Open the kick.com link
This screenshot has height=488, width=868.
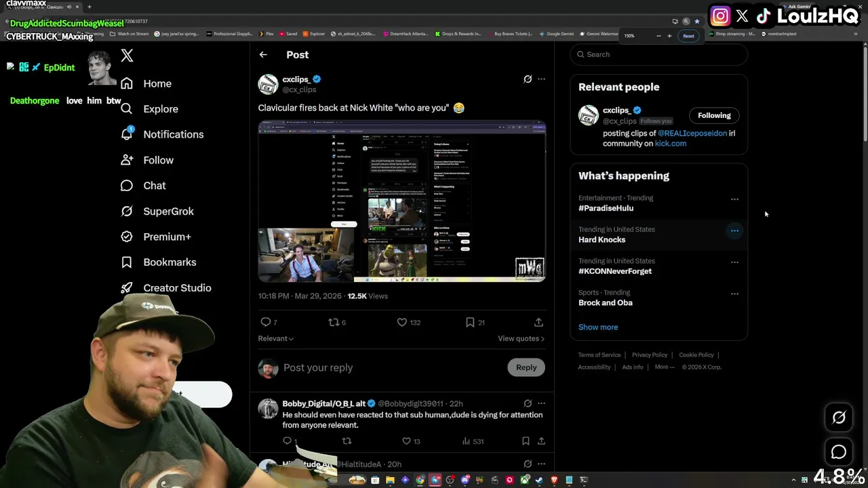[671, 144]
